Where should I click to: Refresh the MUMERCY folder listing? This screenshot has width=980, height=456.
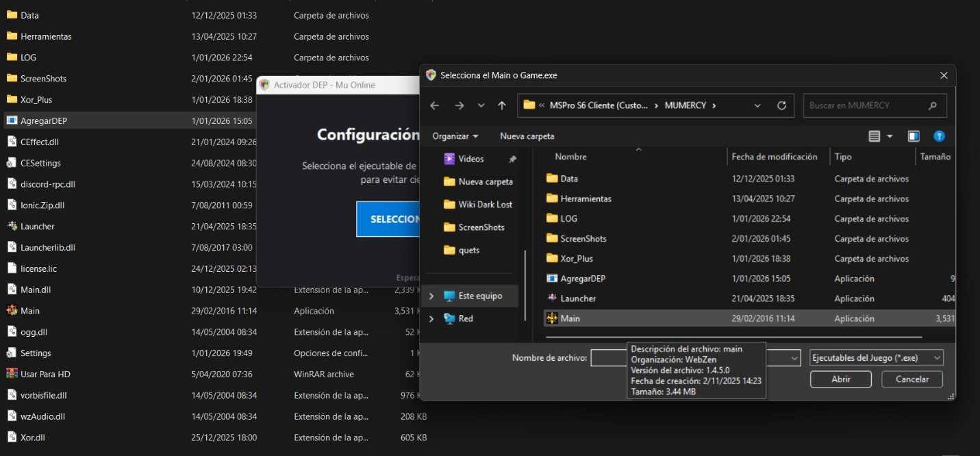781,105
